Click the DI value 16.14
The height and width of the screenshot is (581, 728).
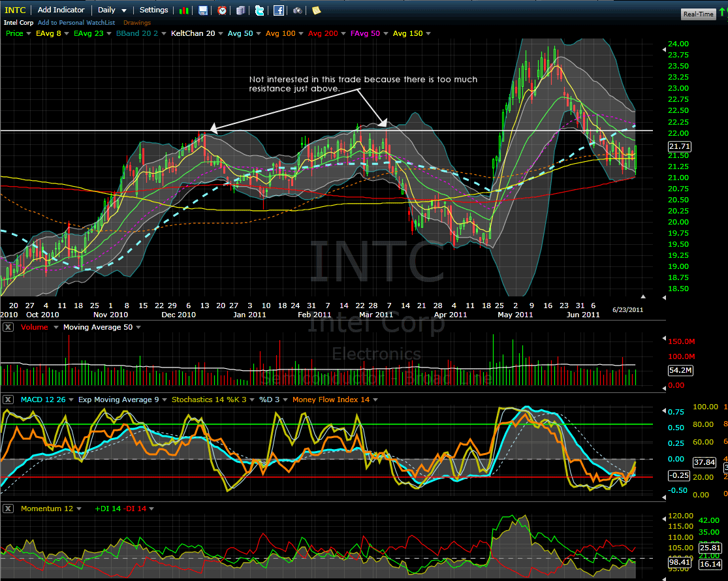click(710, 564)
